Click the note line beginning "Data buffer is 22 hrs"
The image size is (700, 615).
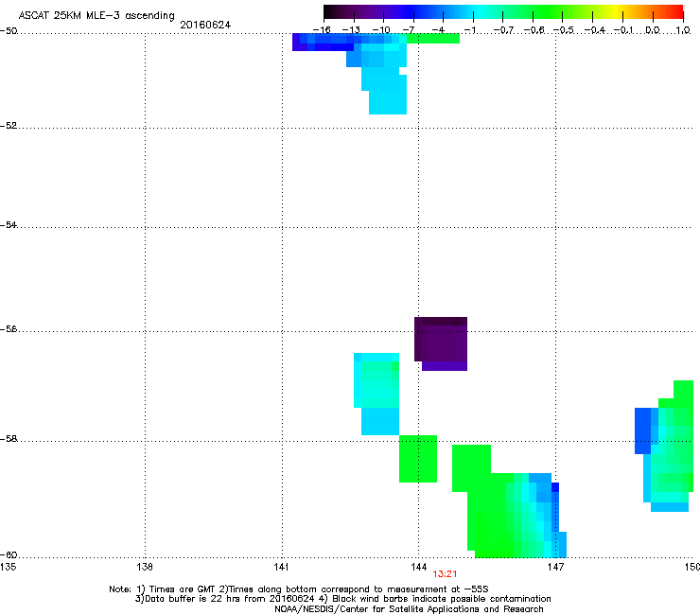tap(342, 599)
